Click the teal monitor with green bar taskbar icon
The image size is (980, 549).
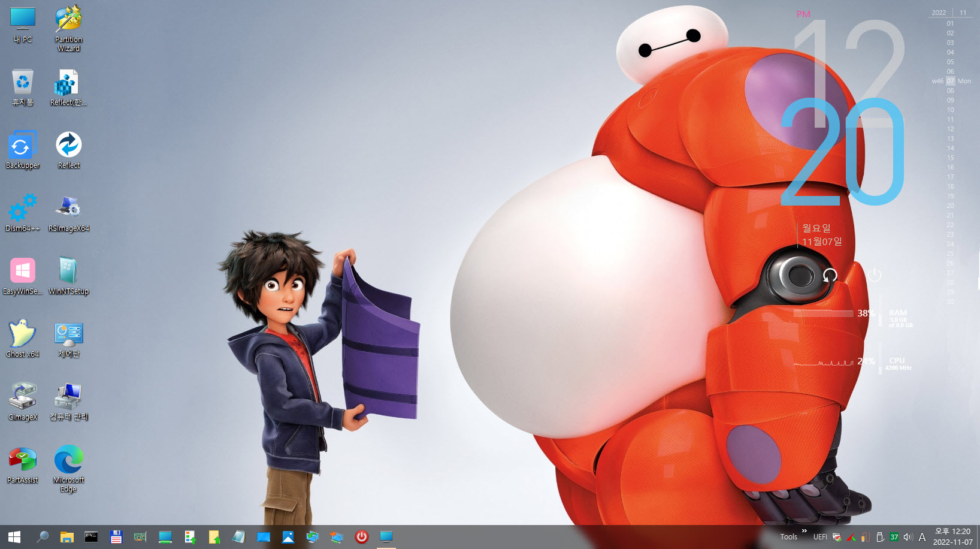[165, 537]
